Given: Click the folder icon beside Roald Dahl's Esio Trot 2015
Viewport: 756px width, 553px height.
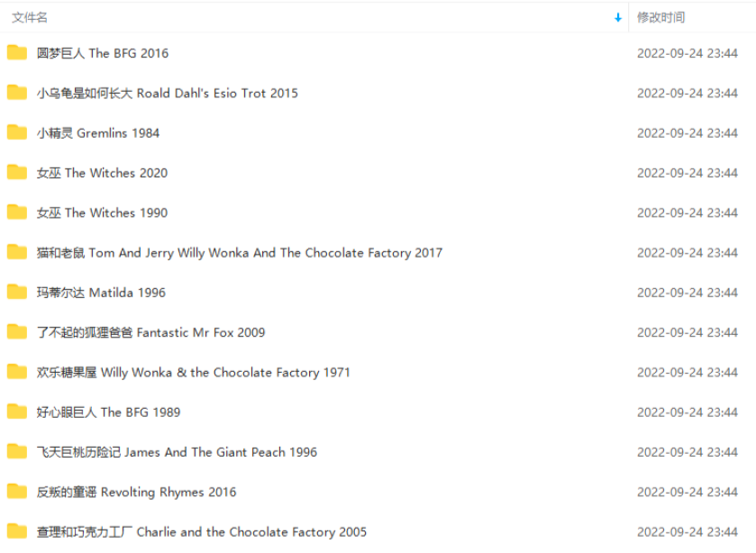Looking at the screenshot, I should point(17,93).
